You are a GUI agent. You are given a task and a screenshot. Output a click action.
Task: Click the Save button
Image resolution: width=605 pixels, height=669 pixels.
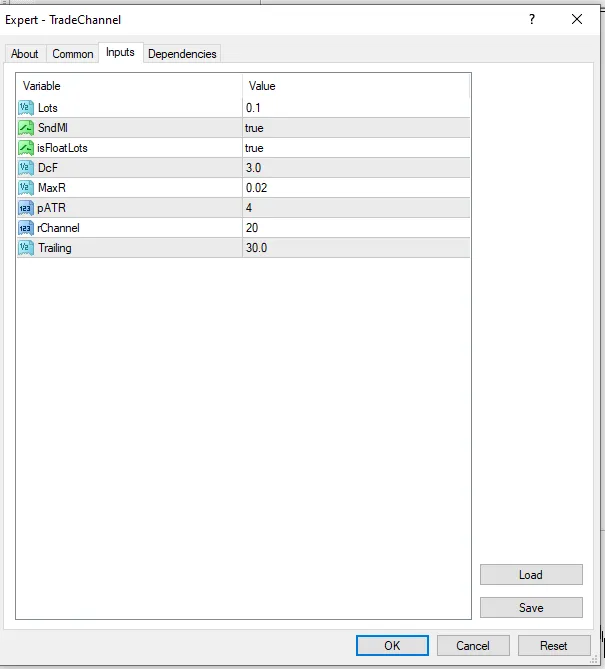[x=531, y=608]
